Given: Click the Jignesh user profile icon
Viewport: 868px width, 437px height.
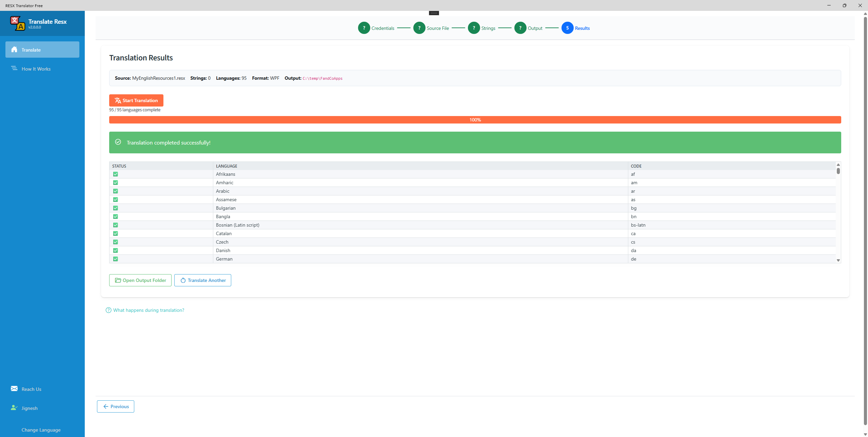Looking at the screenshot, I should tap(14, 408).
